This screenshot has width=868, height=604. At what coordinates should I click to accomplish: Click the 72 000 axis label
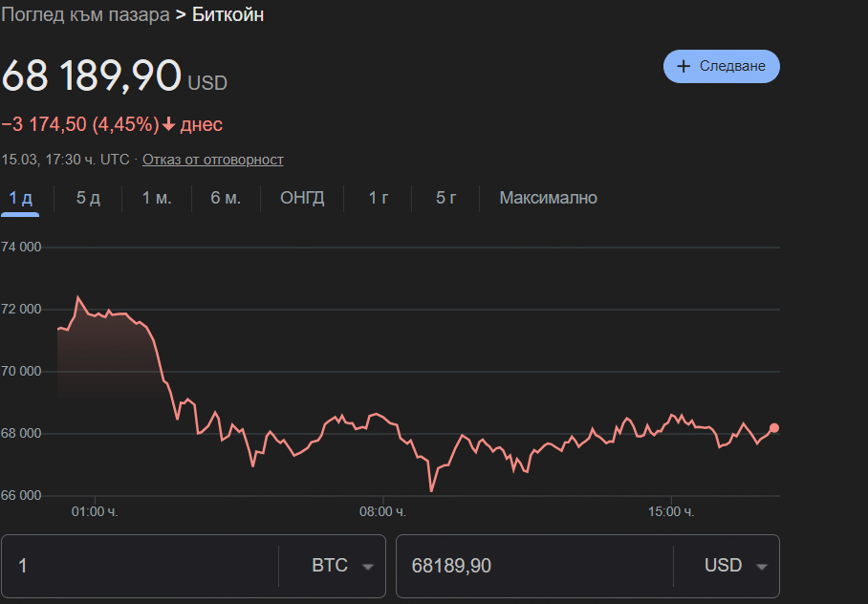(21, 310)
